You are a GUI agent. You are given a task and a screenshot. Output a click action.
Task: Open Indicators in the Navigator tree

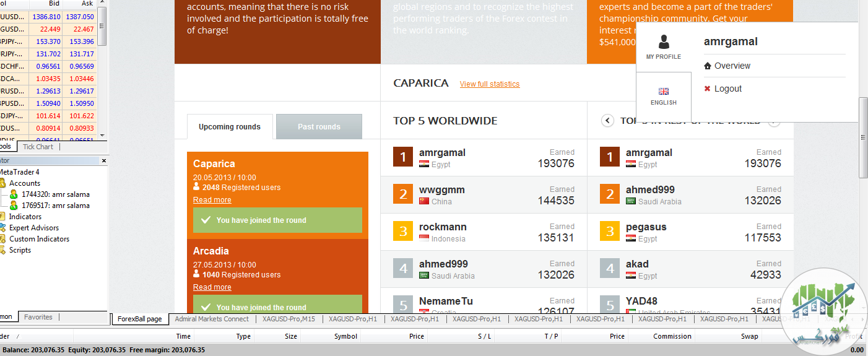tap(25, 217)
